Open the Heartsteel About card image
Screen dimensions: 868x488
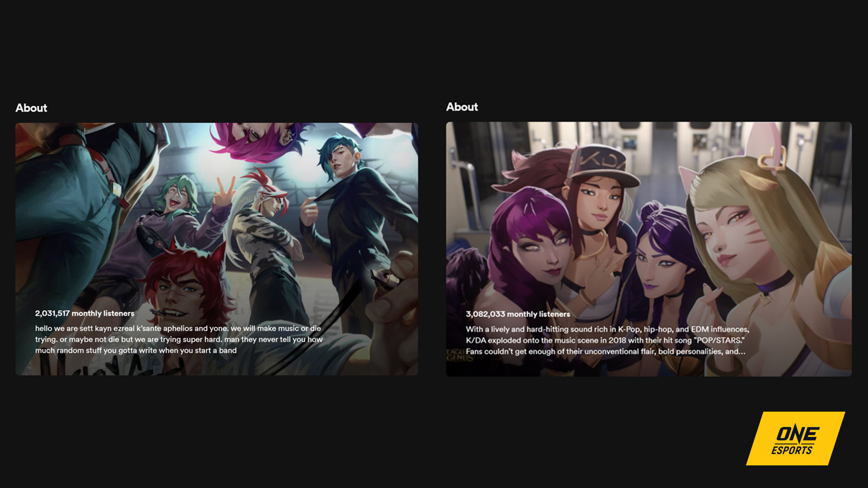click(217, 226)
